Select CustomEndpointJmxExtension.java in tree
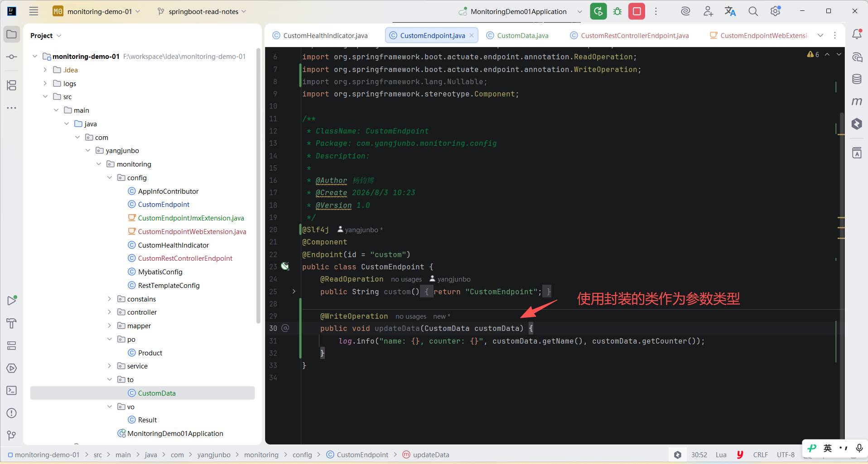This screenshot has width=868, height=464. (191, 218)
